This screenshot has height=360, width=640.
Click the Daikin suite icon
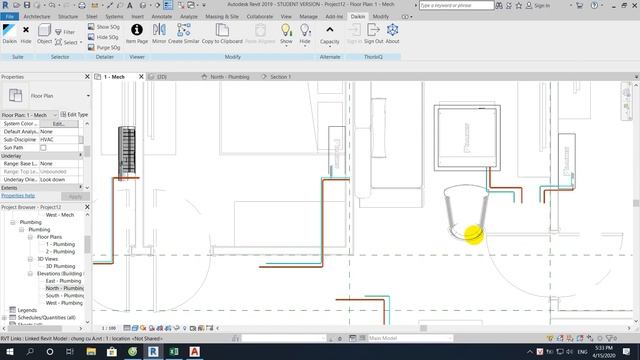click(x=9, y=30)
